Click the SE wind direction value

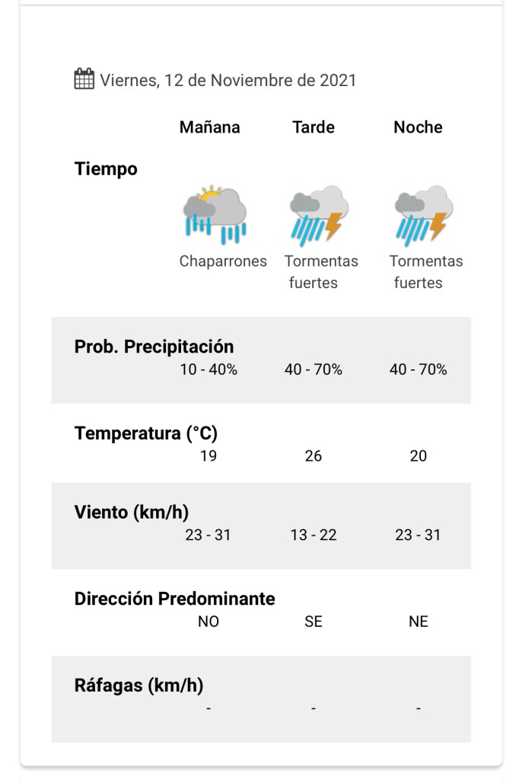click(314, 622)
